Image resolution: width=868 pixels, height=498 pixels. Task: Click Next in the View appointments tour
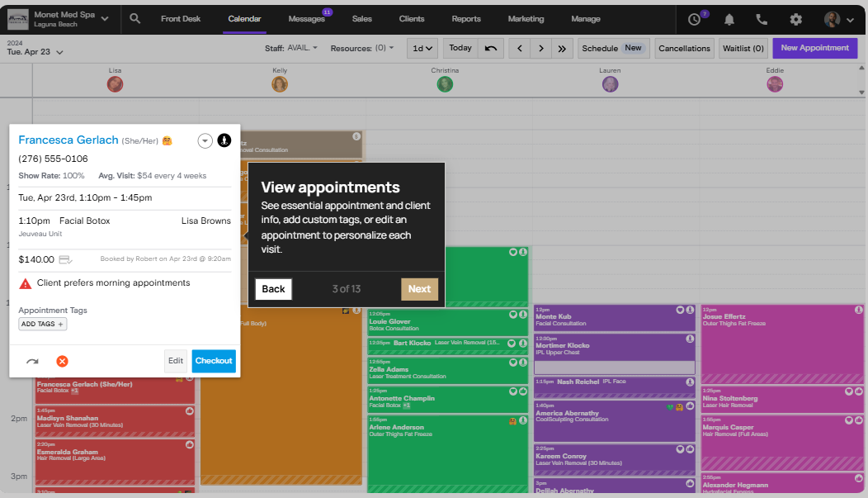click(420, 289)
